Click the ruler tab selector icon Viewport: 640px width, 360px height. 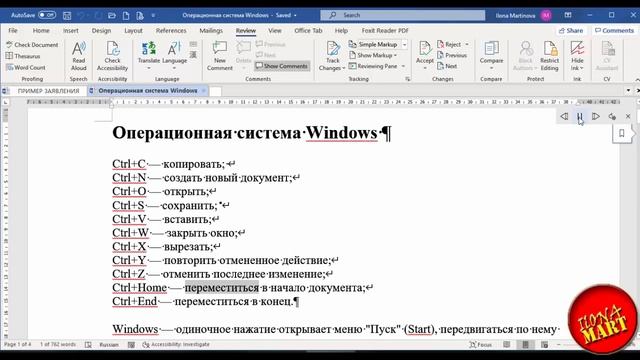(6, 102)
